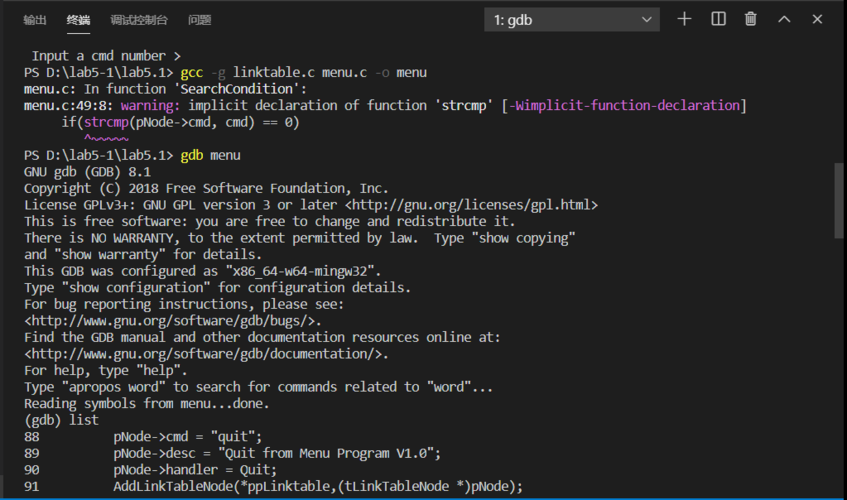
Task: Close the terminal panel
Action: click(819, 19)
